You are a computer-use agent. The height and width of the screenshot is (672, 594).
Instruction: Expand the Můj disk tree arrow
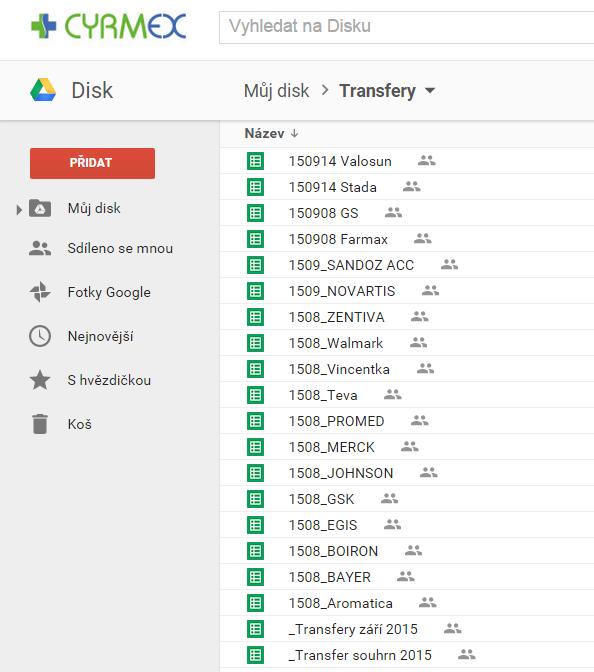point(19,210)
